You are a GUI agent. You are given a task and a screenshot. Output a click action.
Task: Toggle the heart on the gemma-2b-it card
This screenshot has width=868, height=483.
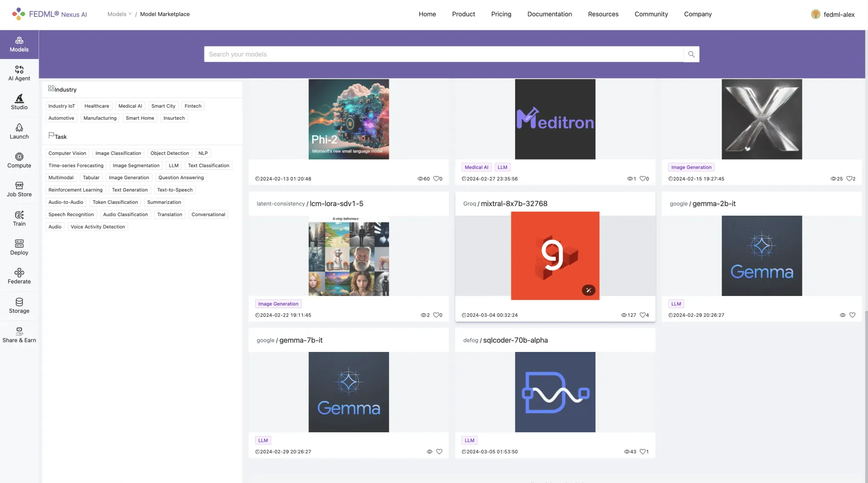[x=852, y=315]
